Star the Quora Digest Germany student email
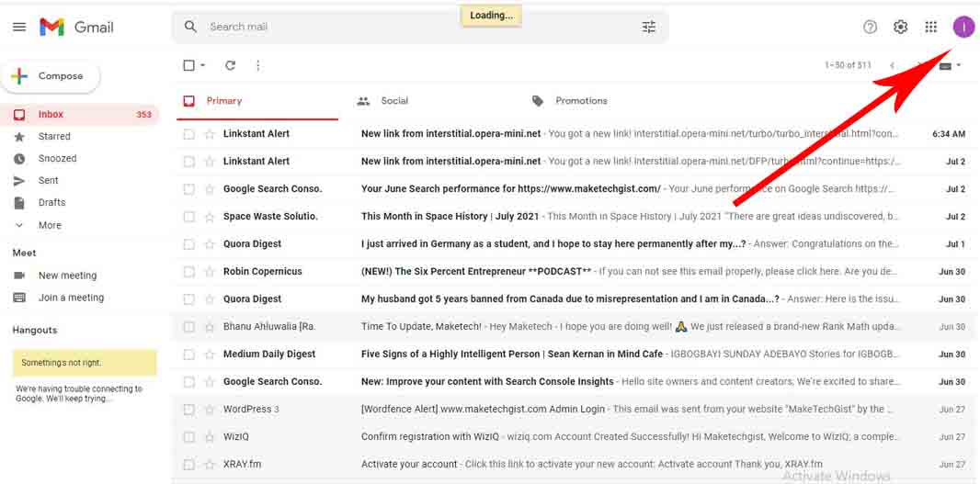The height and width of the screenshot is (484, 980). coord(209,244)
